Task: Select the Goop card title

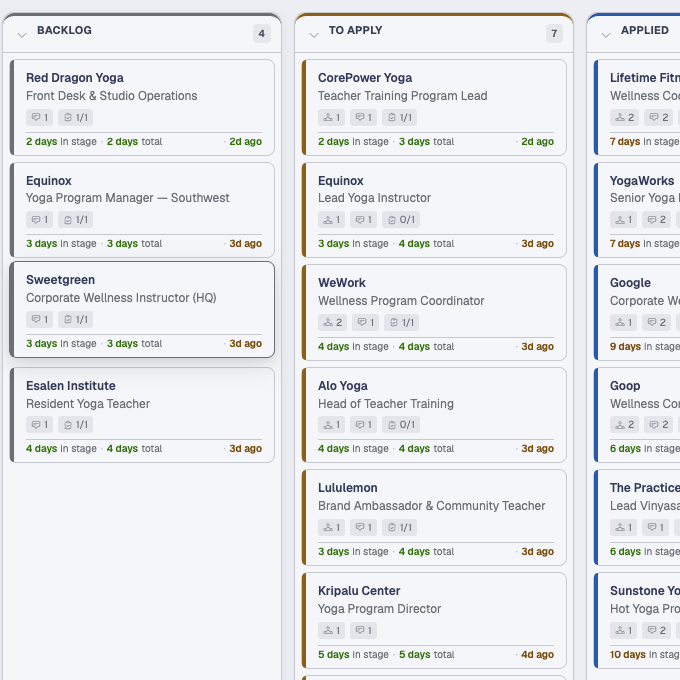Action: tap(625, 386)
